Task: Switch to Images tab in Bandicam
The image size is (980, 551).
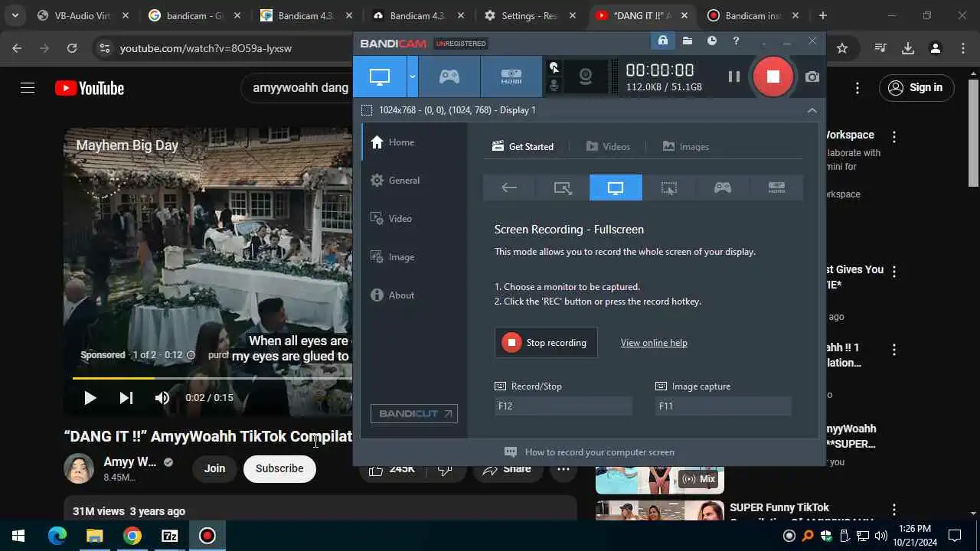Action: coord(686,146)
